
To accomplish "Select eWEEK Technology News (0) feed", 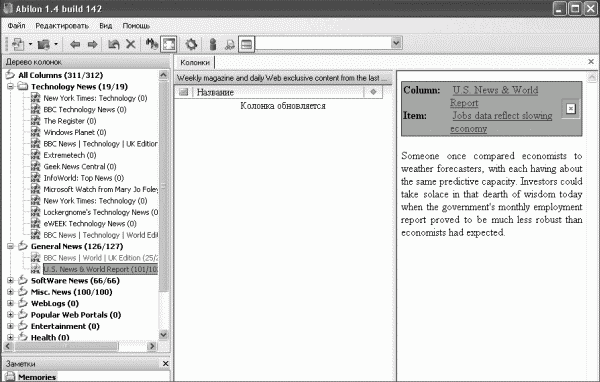I will [90, 224].
